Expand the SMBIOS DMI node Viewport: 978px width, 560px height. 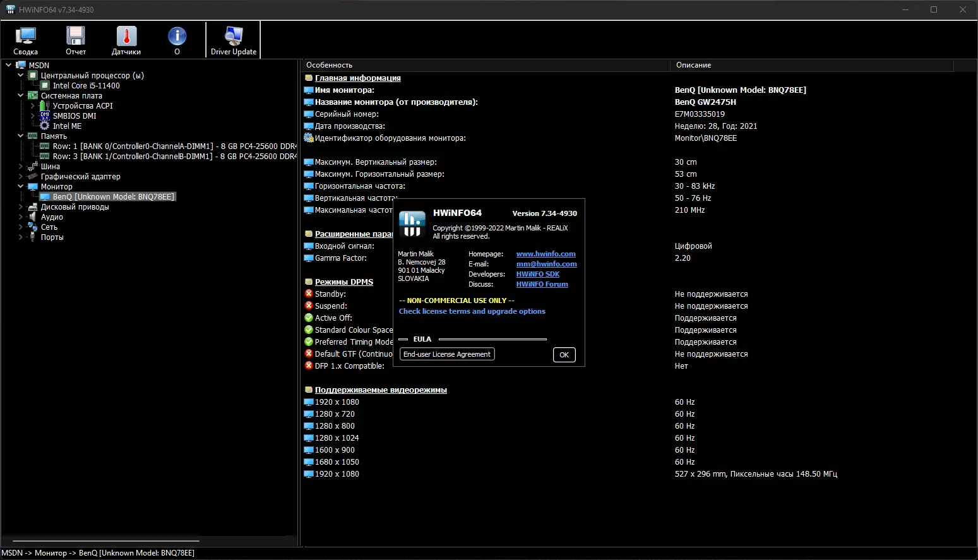click(32, 116)
